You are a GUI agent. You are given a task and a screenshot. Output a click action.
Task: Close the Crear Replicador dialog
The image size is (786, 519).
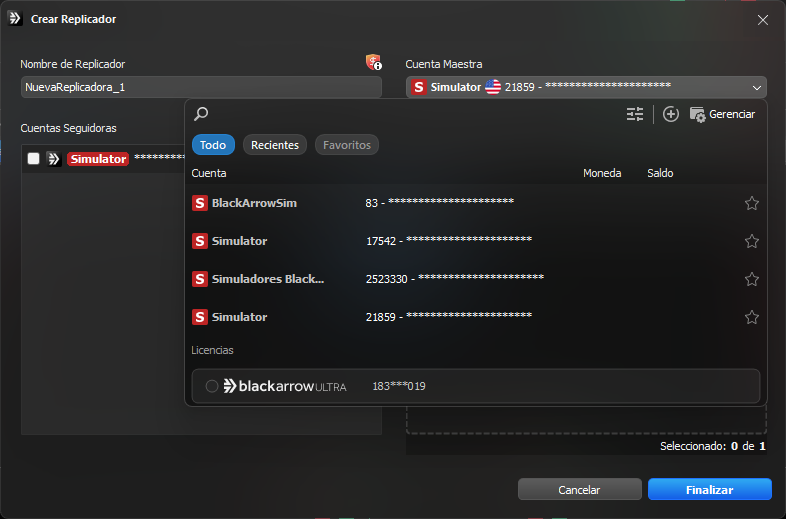tap(762, 20)
